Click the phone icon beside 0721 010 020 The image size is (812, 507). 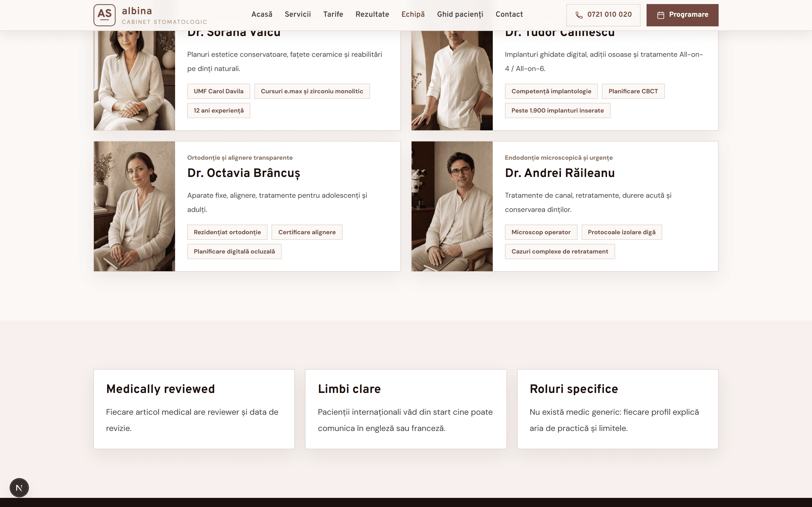pos(579,15)
